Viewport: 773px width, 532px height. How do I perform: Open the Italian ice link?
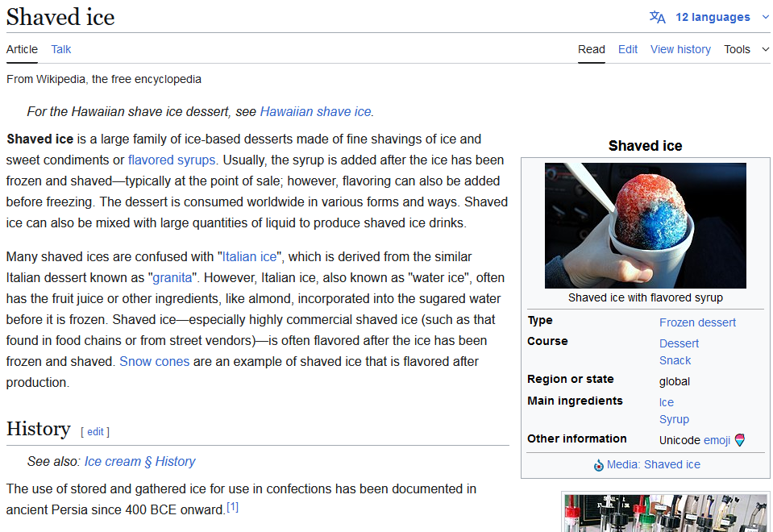[x=249, y=257]
